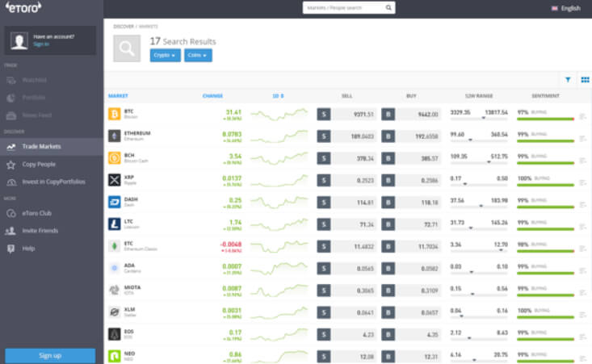The width and height of the screenshot is (592, 364).
Task: Click the Sign in link
Action: coord(41,44)
